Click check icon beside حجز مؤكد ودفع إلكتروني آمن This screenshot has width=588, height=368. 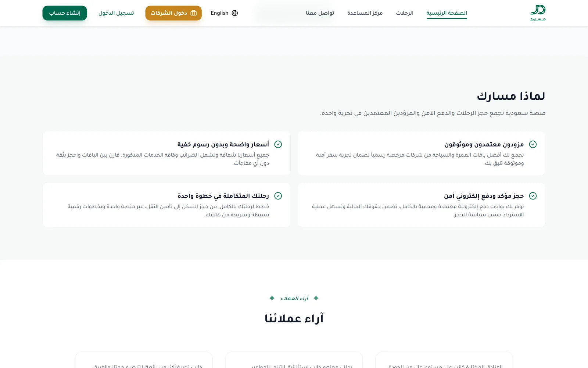coord(533,196)
